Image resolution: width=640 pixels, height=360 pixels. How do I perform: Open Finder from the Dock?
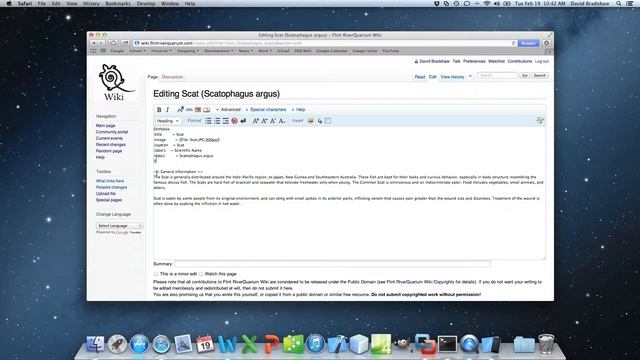(96, 344)
